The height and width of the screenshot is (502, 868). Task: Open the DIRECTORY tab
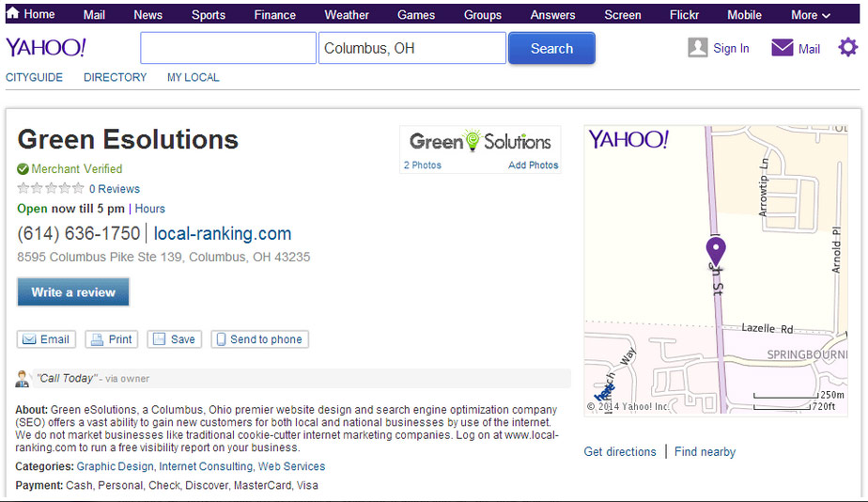tap(116, 78)
